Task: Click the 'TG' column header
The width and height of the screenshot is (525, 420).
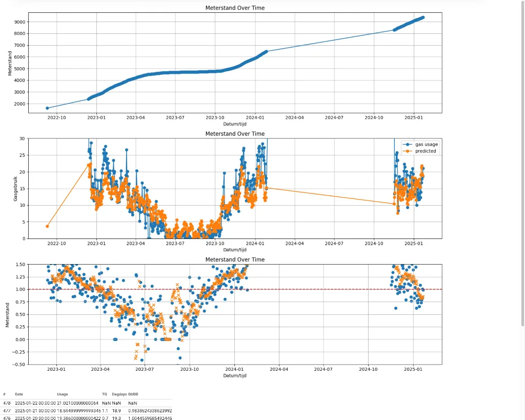Action: click(104, 394)
